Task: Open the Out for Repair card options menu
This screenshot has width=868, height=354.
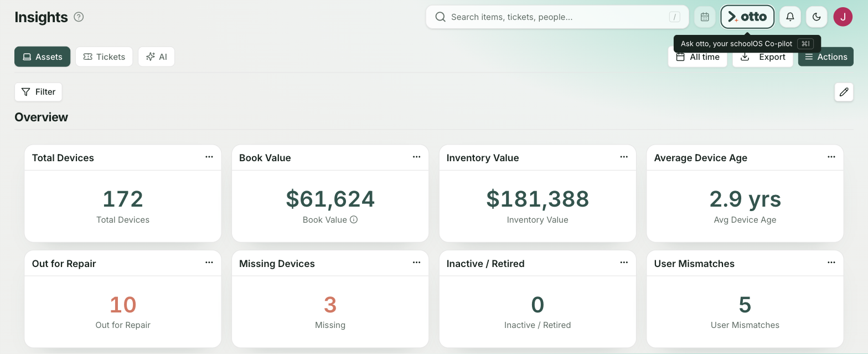Action: point(209,263)
